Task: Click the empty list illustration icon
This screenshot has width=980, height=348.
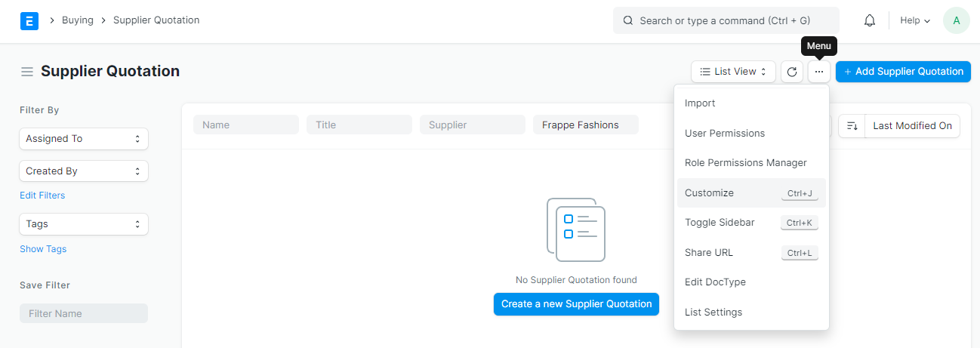Action: pyautogui.click(x=576, y=229)
